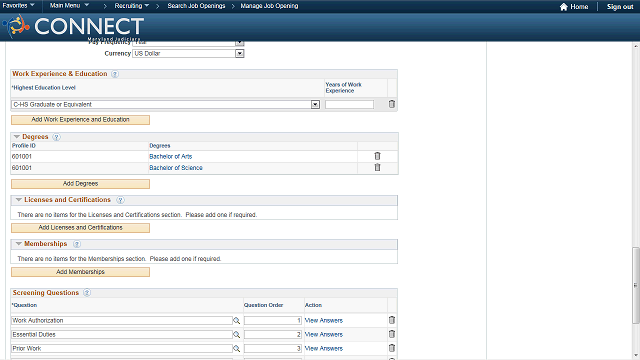Open help for Degrees section
This screenshot has width=640, height=360.
57,137
